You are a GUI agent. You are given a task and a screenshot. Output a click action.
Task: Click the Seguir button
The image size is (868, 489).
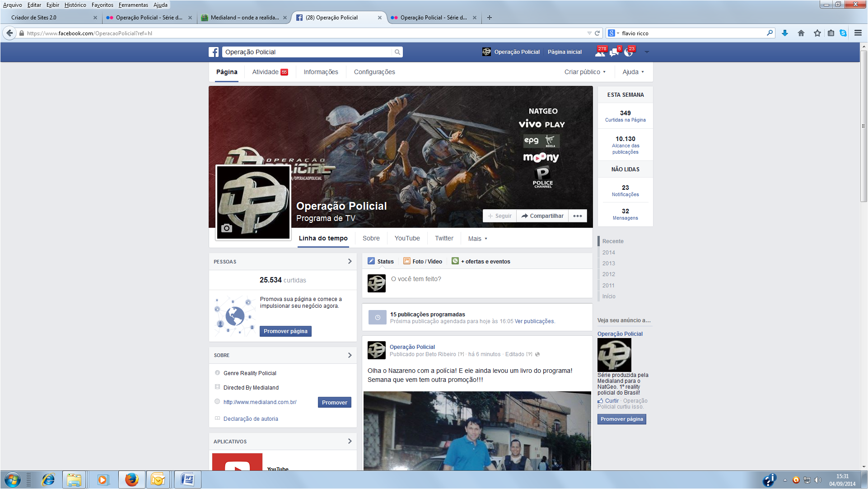pyautogui.click(x=499, y=216)
